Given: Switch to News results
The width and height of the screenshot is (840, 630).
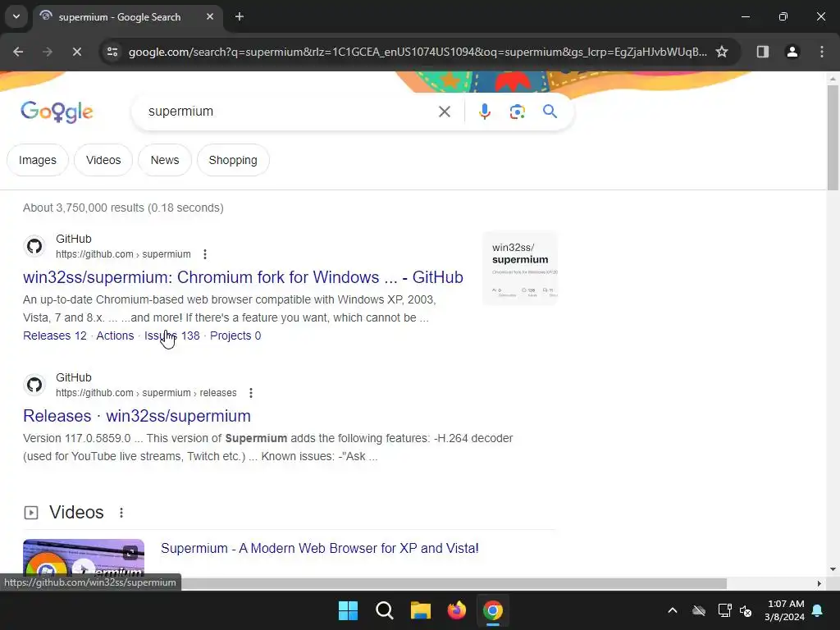Looking at the screenshot, I should click(164, 160).
